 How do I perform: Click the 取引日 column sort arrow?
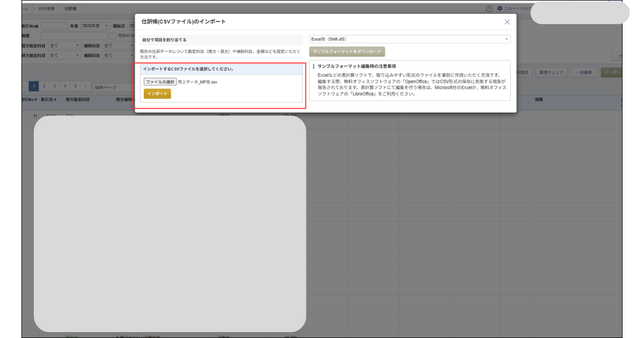[x=55, y=100]
